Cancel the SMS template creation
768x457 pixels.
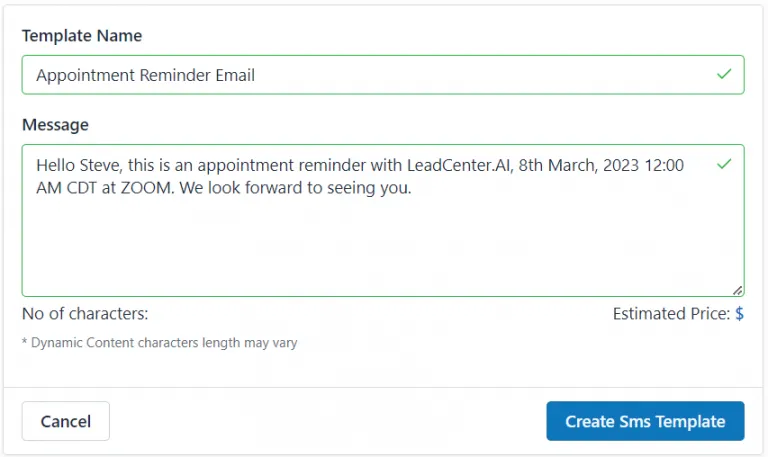pos(66,421)
